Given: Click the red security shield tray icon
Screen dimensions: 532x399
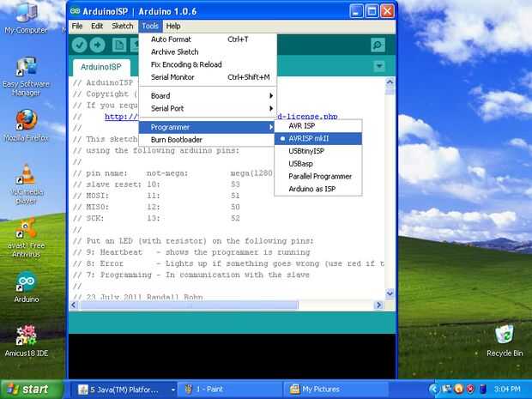Looking at the screenshot, I should [x=470, y=389].
